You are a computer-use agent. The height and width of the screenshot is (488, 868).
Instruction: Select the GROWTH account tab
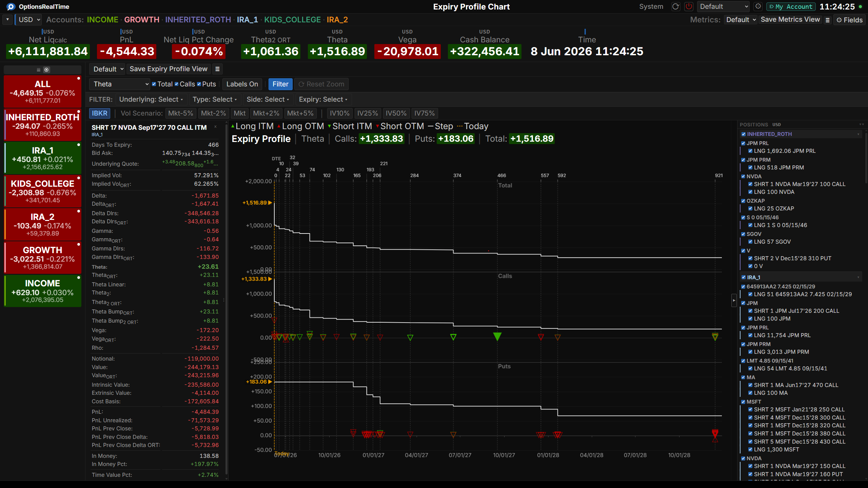[142, 20]
